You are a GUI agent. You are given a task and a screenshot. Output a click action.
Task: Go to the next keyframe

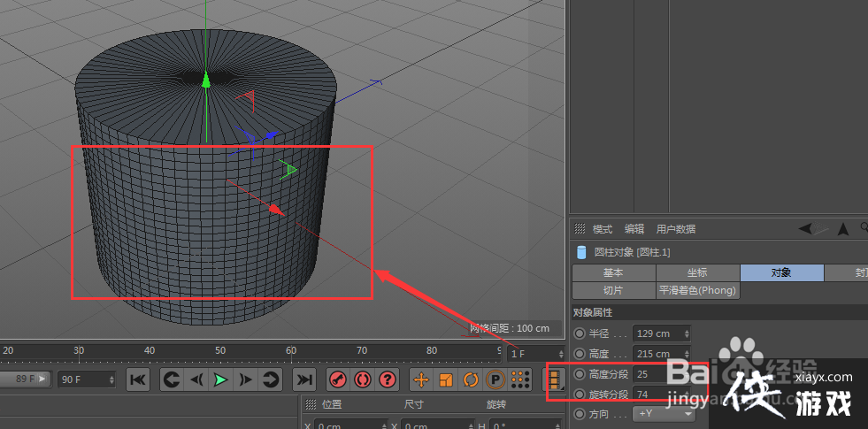tap(270, 379)
